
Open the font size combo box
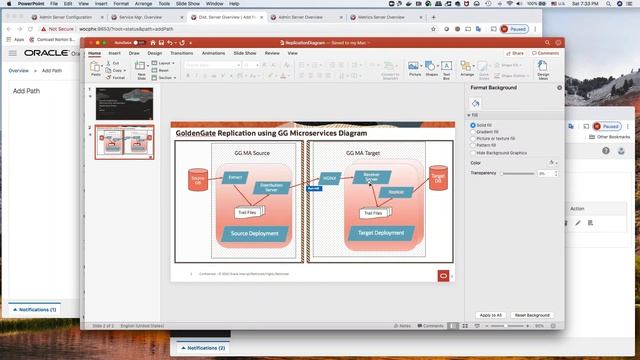[251, 65]
